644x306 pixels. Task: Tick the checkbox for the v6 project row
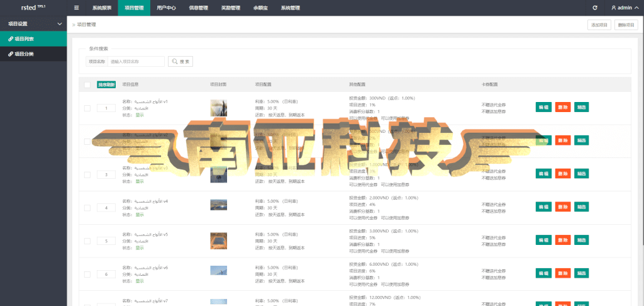87,275
